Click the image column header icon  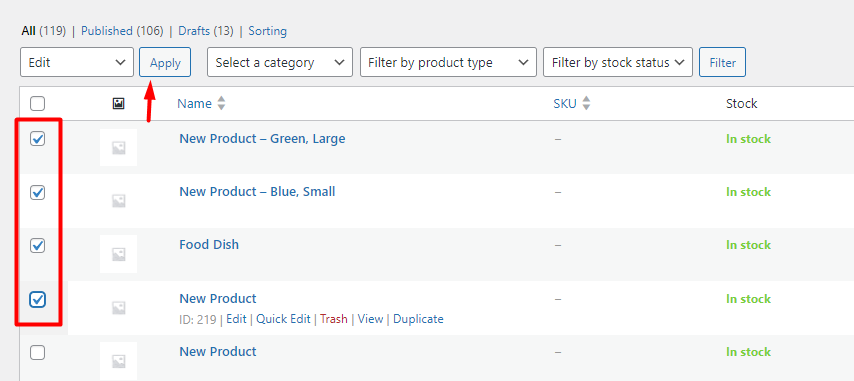[x=118, y=103]
